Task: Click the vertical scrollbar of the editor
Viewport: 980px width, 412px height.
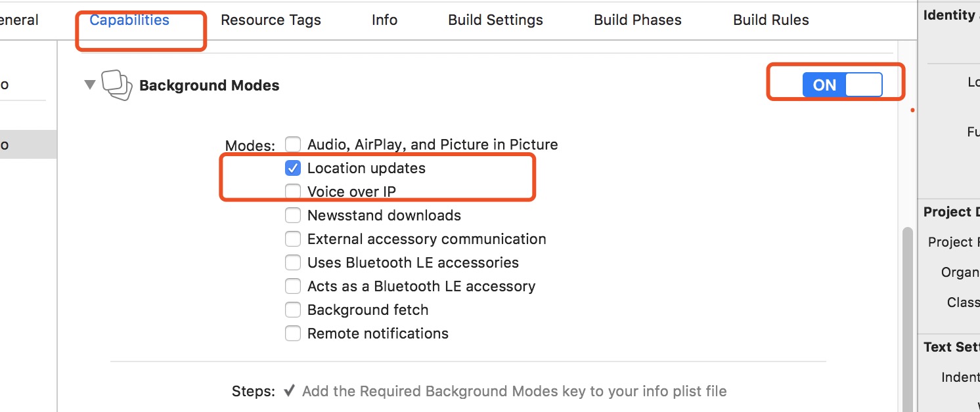Action: (906, 315)
